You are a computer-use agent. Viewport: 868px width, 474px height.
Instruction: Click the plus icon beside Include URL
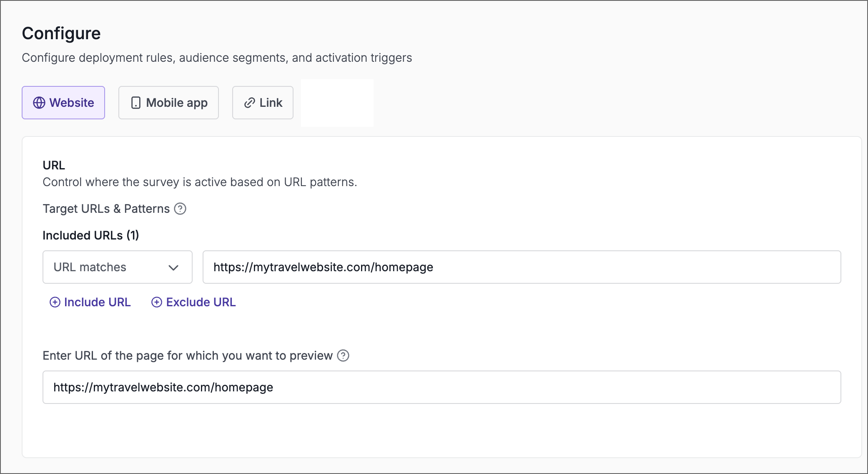click(x=55, y=302)
